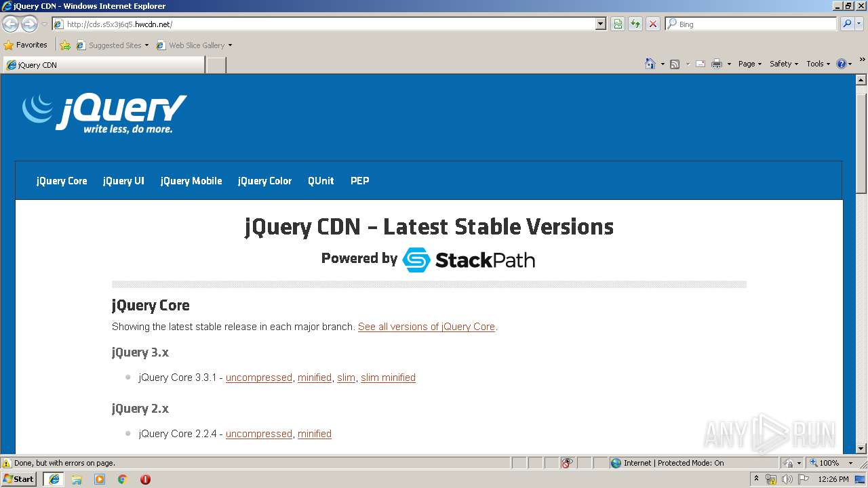The width and height of the screenshot is (868, 488).
Task: Open Windows Explorer from taskbar
Action: [77, 479]
